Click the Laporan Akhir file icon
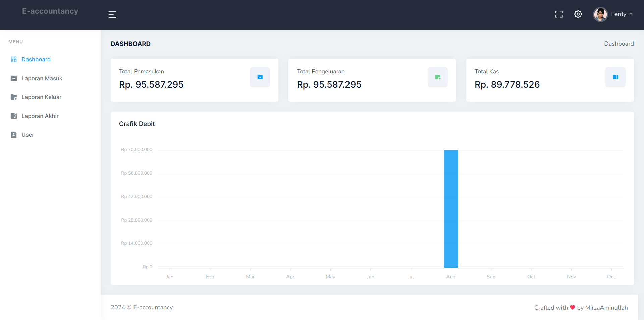Screen dimensions: 644x320 [14, 116]
